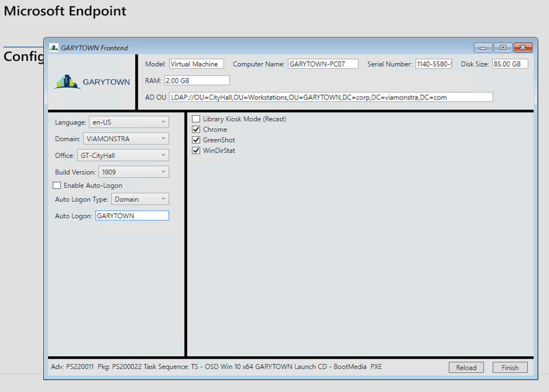Uncheck the GreenShot application checkbox
Screen dimensions: 549x392
coord(196,140)
